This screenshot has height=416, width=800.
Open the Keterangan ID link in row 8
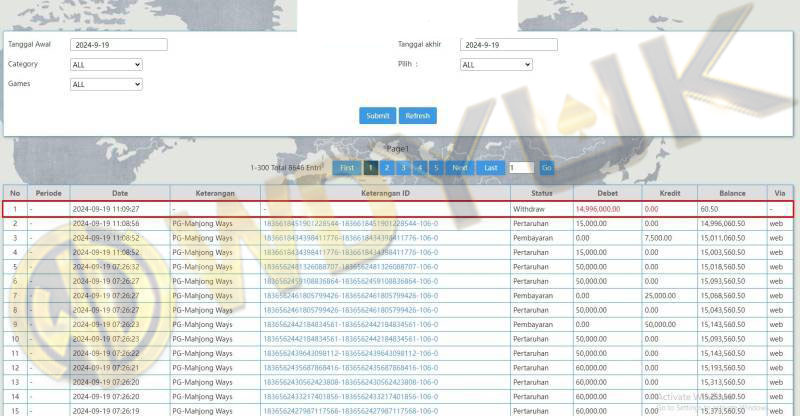point(351,310)
